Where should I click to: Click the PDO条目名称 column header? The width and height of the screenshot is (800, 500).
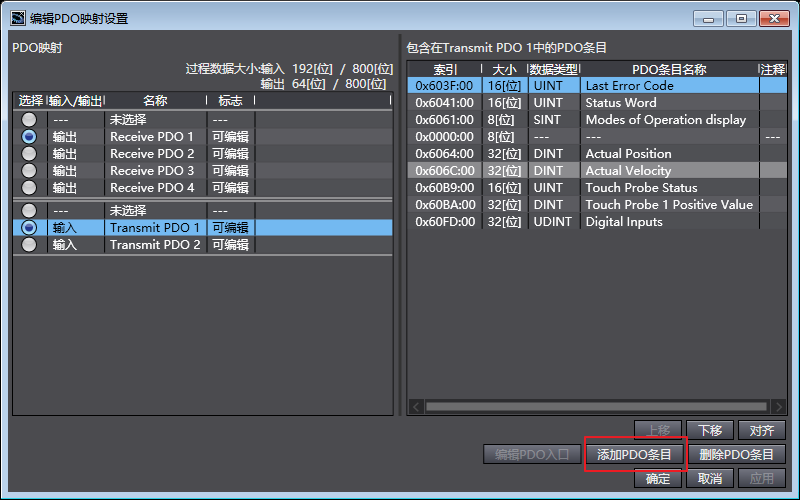coord(669,69)
